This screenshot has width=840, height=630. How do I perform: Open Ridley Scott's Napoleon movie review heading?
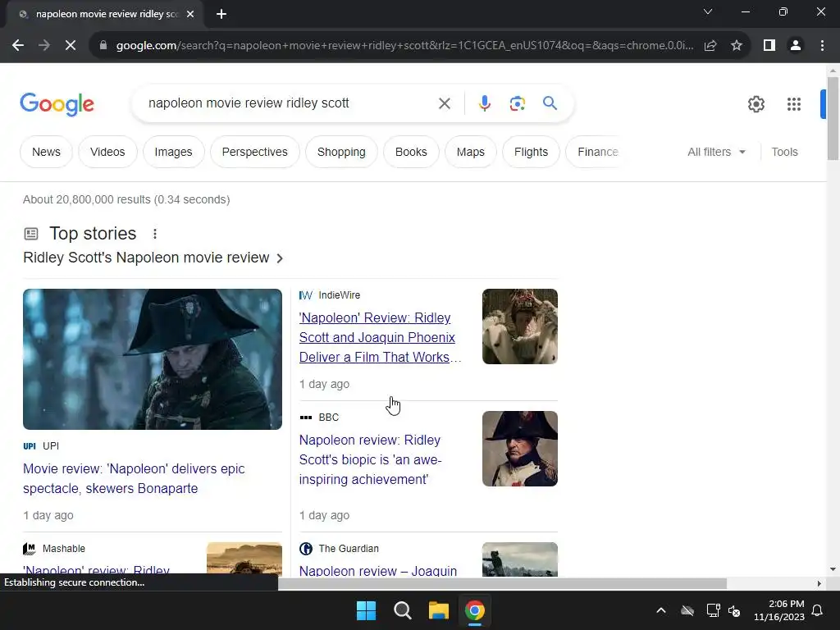[153, 258]
